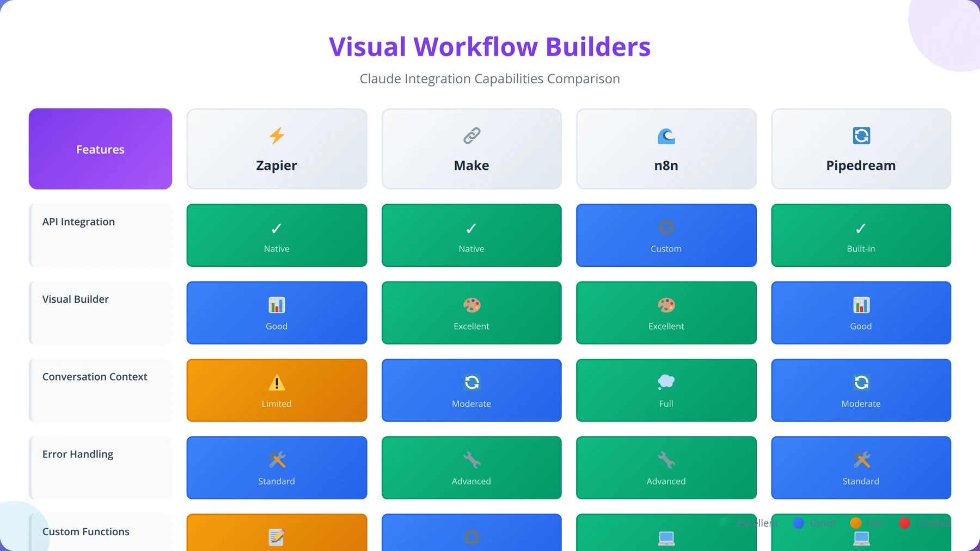Click the refresh icon in Make's Conversation Context cell

point(471,383)
